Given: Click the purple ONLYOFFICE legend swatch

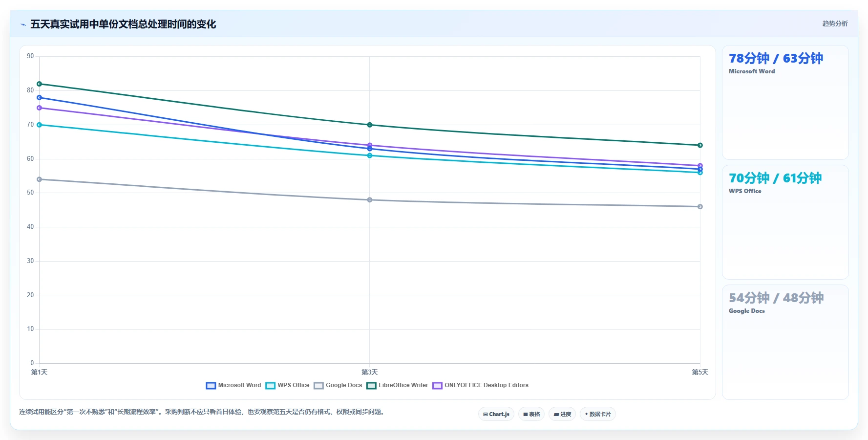Looking at the screenshot, I should pyautogui.click(x=438, y=386).
